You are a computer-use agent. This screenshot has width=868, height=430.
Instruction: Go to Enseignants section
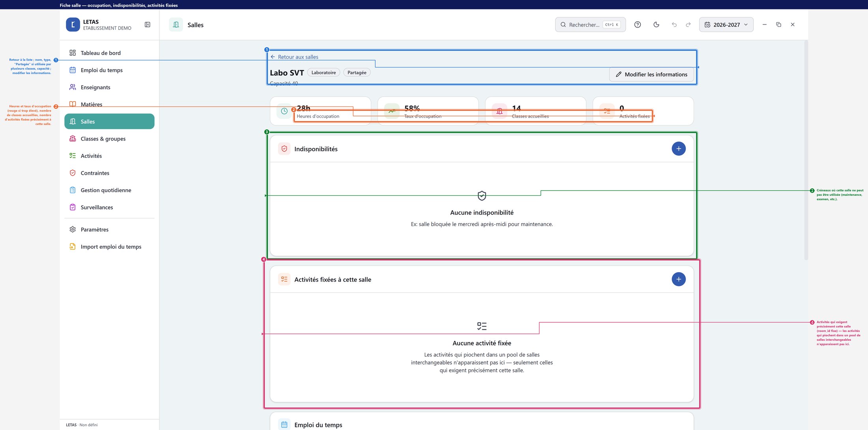coord(109,87)
